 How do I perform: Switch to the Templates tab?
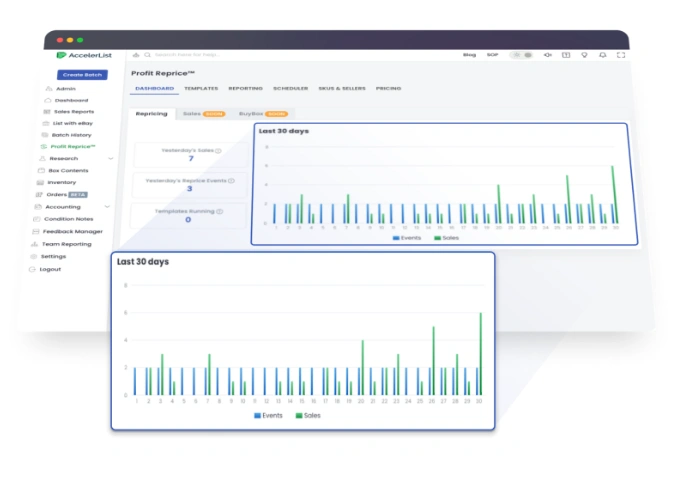click(x=201, y=88)
